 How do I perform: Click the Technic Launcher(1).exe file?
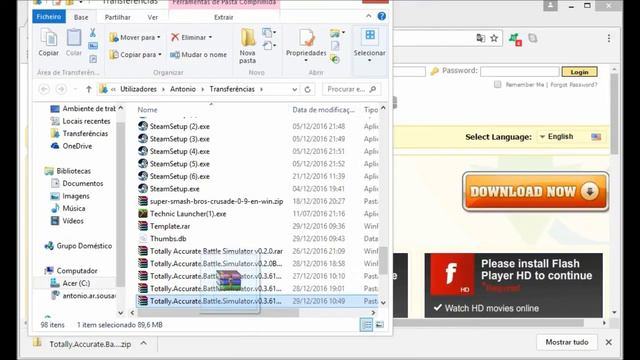tap(188, 213)
